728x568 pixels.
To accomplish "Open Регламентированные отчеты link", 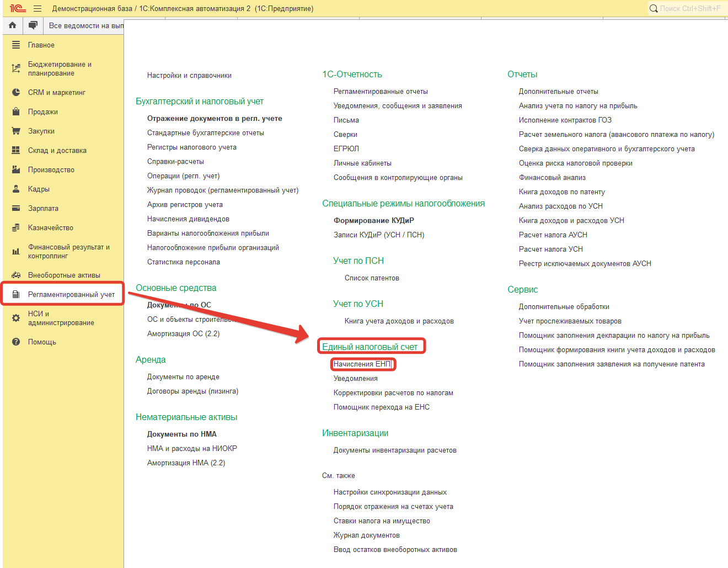I will [x=381, y=92].
